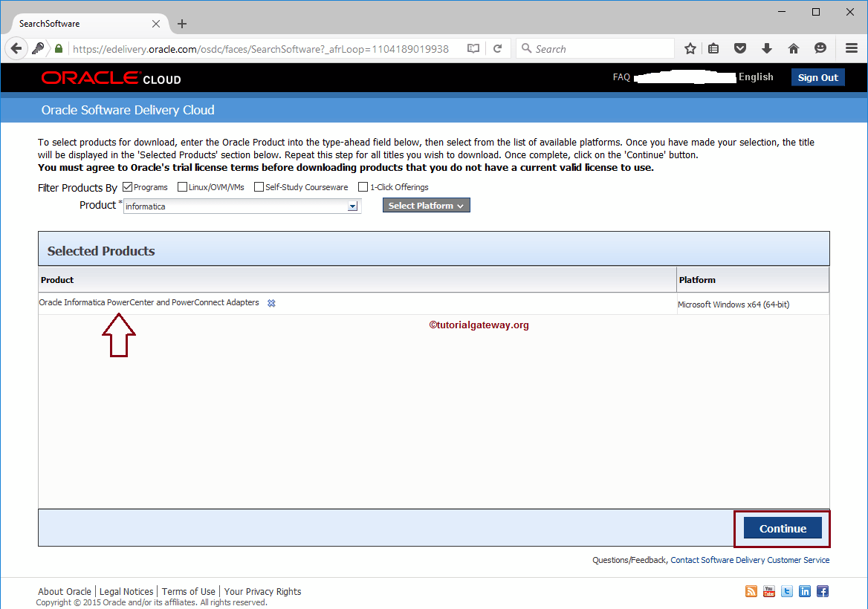The width and height of the screenshot is (868, 609).
Task: Go to home page icon
Action: (x=793, y=49)
